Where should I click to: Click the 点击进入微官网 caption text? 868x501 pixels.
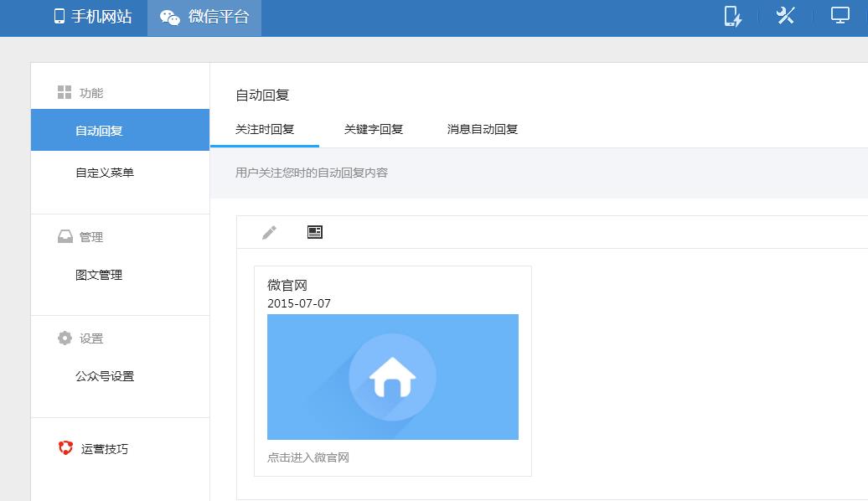308,457
